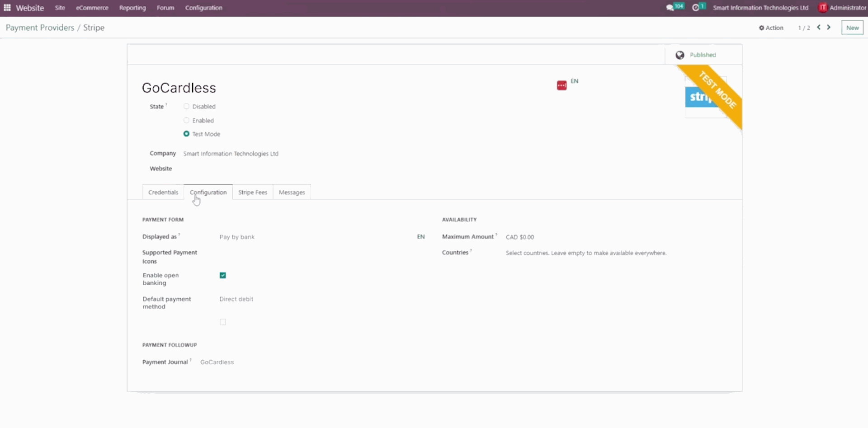Go to next record arrow
Image resolution: width=868 pixels, height=428 pixels.
(x=829, y=28)
